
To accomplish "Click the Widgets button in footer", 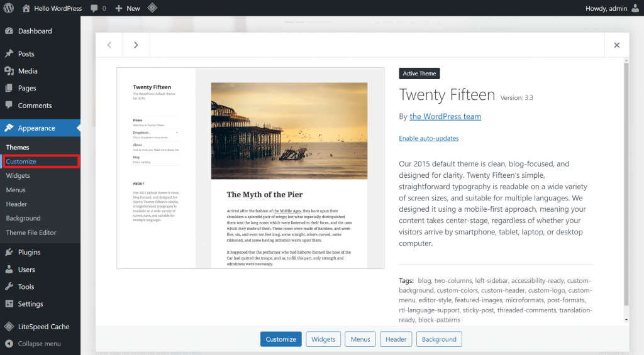I will (323, 339).
